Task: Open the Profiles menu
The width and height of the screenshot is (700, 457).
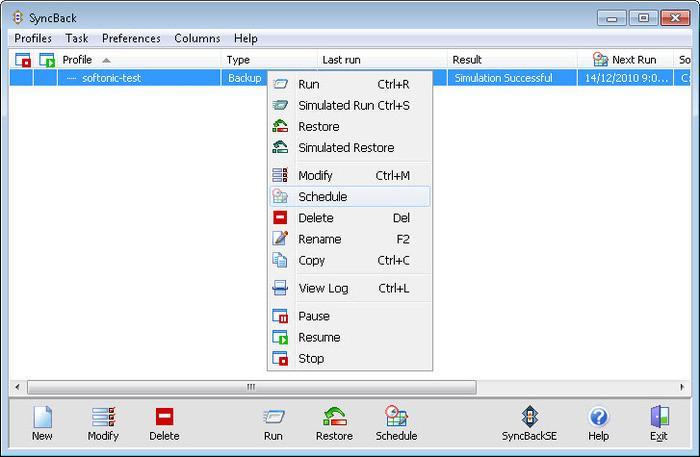Action: point(33,38)
